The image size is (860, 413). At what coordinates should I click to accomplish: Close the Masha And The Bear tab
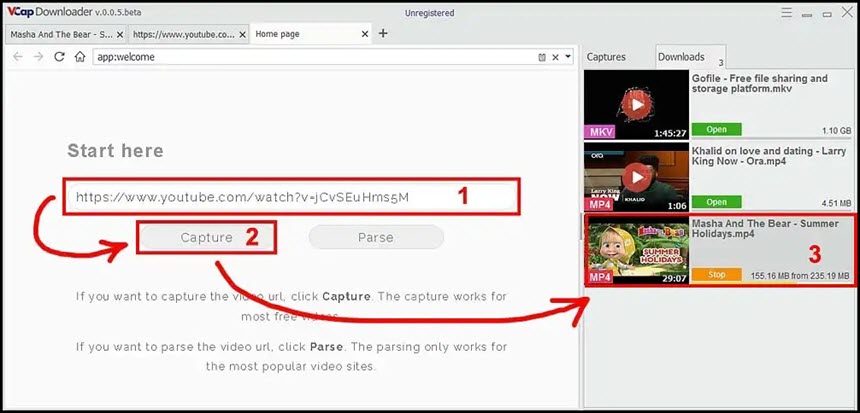coord(120,34)
